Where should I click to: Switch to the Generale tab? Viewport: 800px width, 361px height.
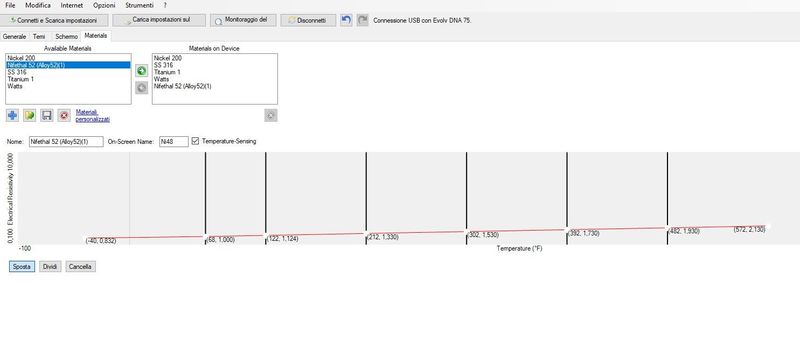click(14, 37)
